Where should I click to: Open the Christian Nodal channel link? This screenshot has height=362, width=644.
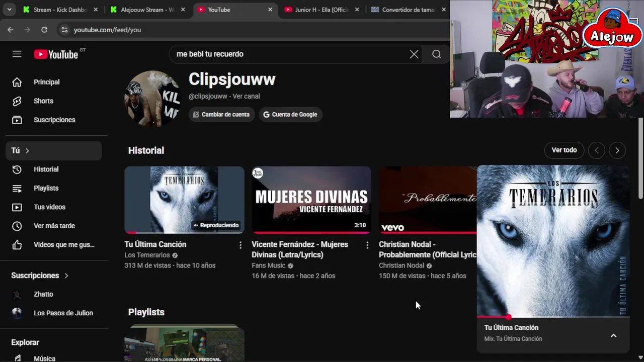(401, 265)
